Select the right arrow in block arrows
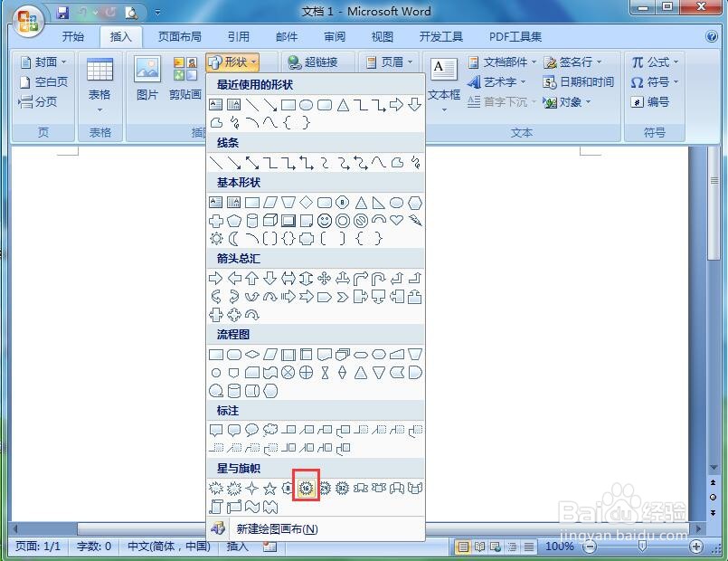Viewport: 728px width, 561px height. [x=215, y=278]
